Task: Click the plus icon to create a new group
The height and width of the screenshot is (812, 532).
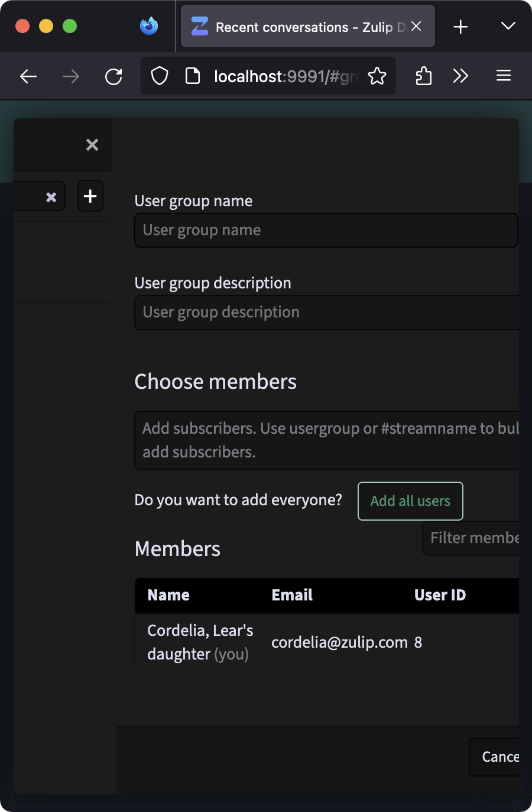Action: point(90,196)
